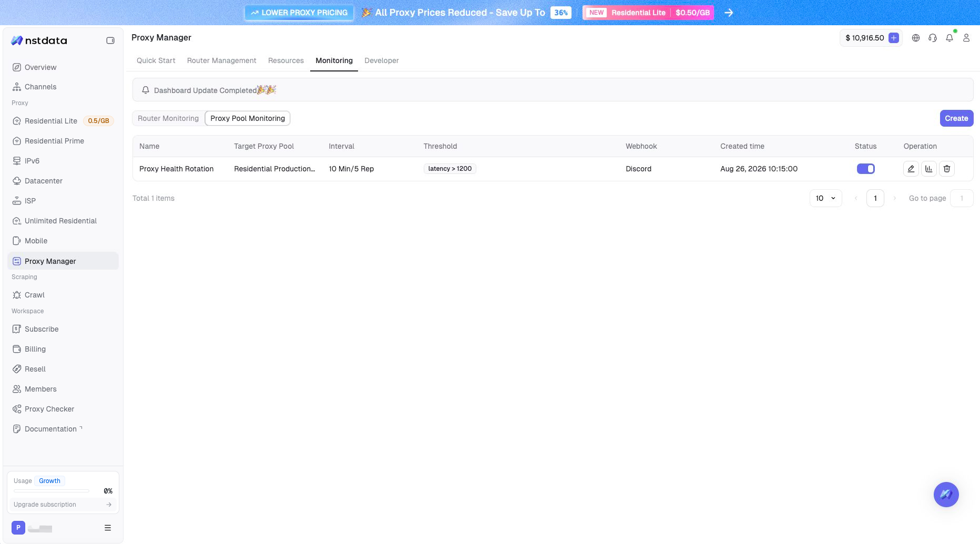
Task: Switch to Router Monitoring view
Action: coord(168,118)
